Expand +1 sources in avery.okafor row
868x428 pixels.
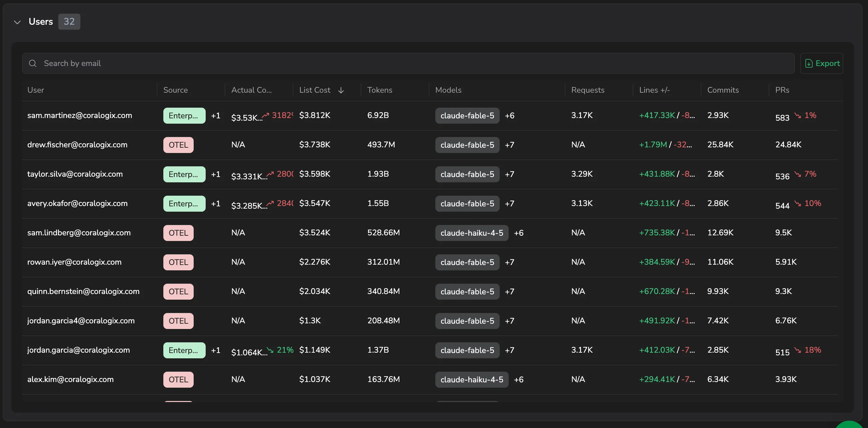216,204
